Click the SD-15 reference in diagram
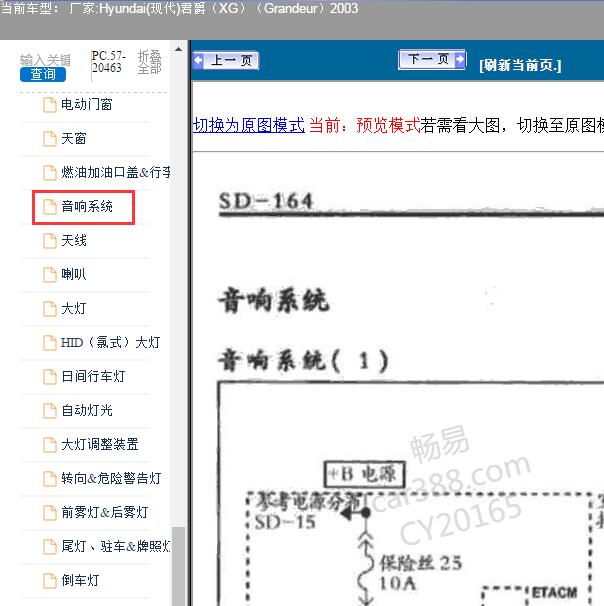Screen dimensions: 604x606 [285, 523]
